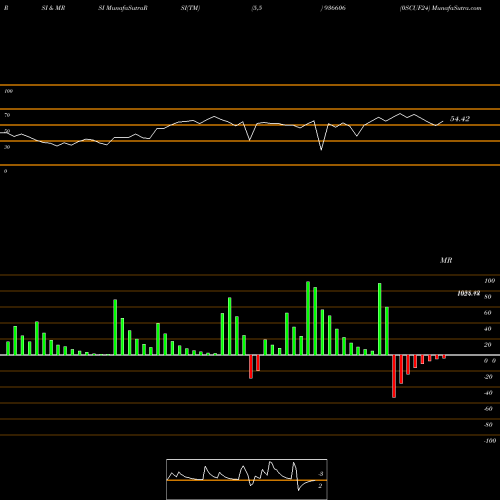500x500 pixels.
Task: Click the tallest green MR bar
Action: click(308, 318)
